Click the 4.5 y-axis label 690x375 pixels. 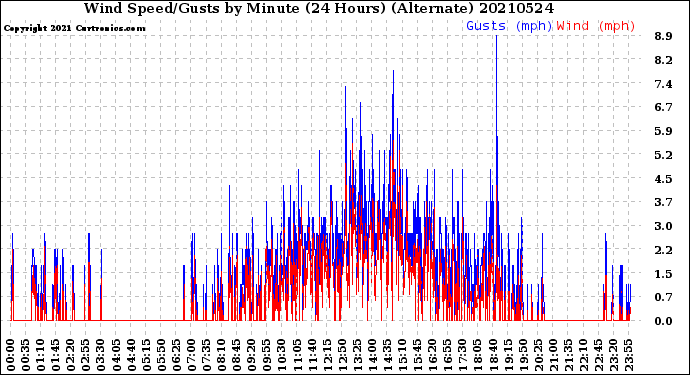tap(664, 179)
